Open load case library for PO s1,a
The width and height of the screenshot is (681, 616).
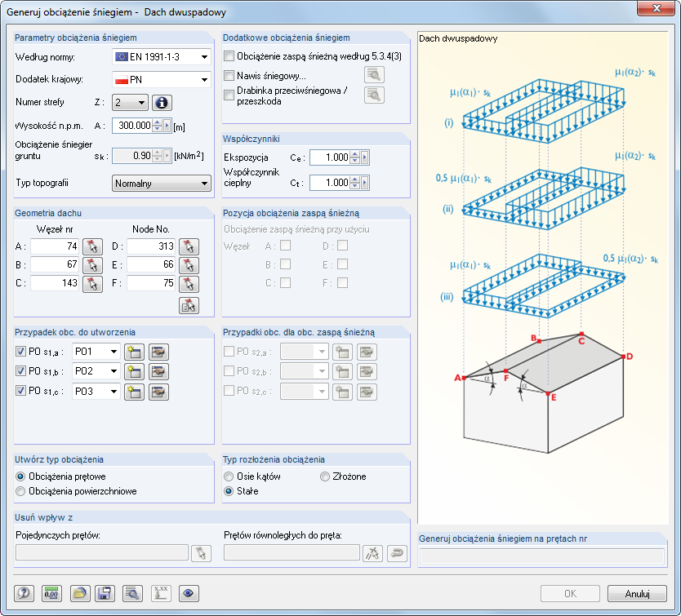[x=158, y=352]
